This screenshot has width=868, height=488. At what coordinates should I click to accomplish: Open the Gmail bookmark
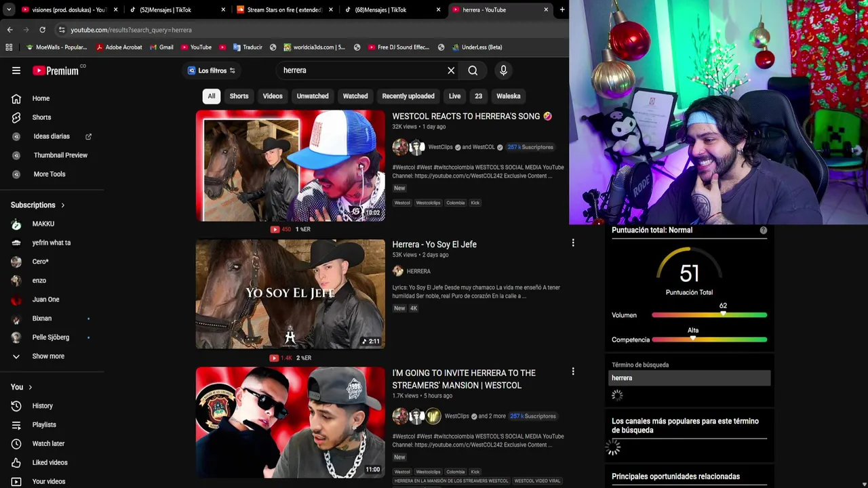[161, 47]
